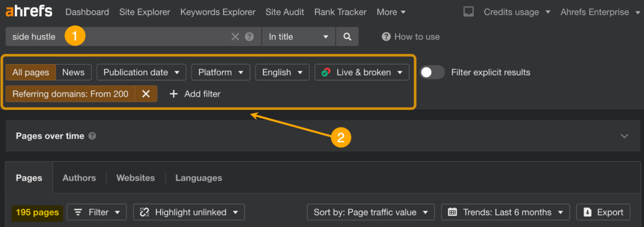Click Add filter button
644x227 pixels.
pos(195,94)
